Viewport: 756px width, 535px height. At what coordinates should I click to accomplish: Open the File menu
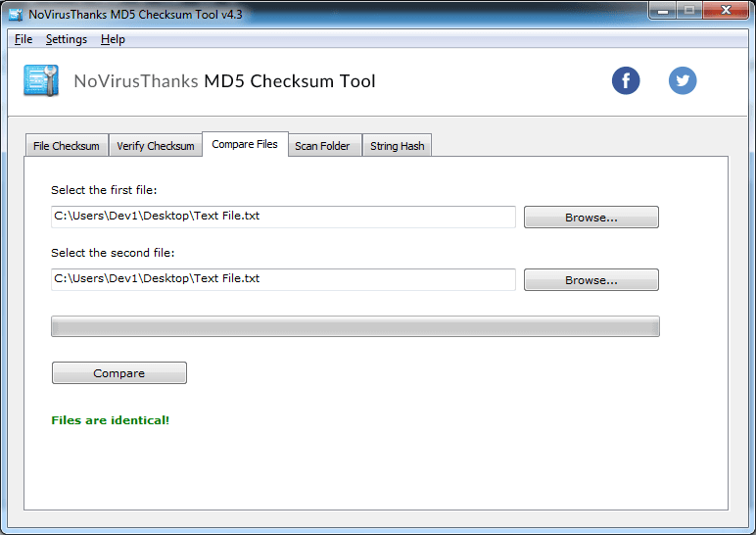tap(24, 39)
